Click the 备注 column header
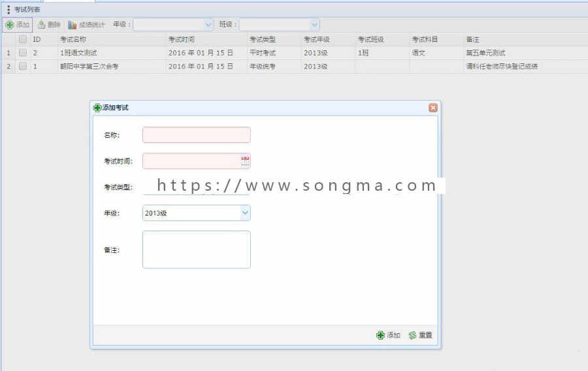This screenshot has height=371, width=588. 472,39
